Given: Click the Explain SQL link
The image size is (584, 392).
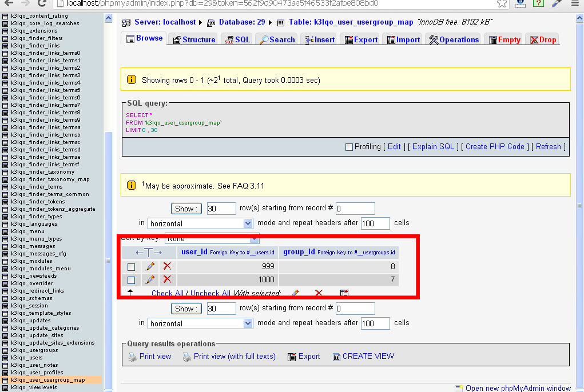Looking at the screenshot, I should pyautogui.click(x=433, y=147).
